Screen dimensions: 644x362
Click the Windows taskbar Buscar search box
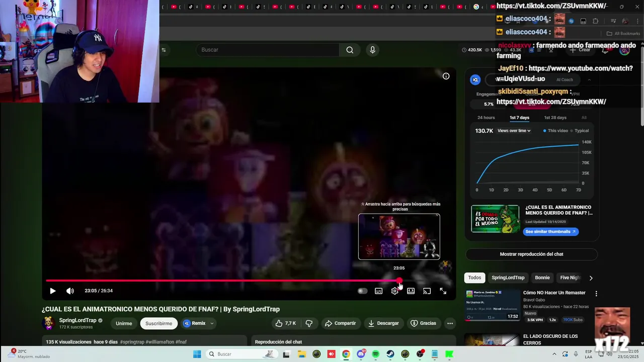click(x=242, y=354)
